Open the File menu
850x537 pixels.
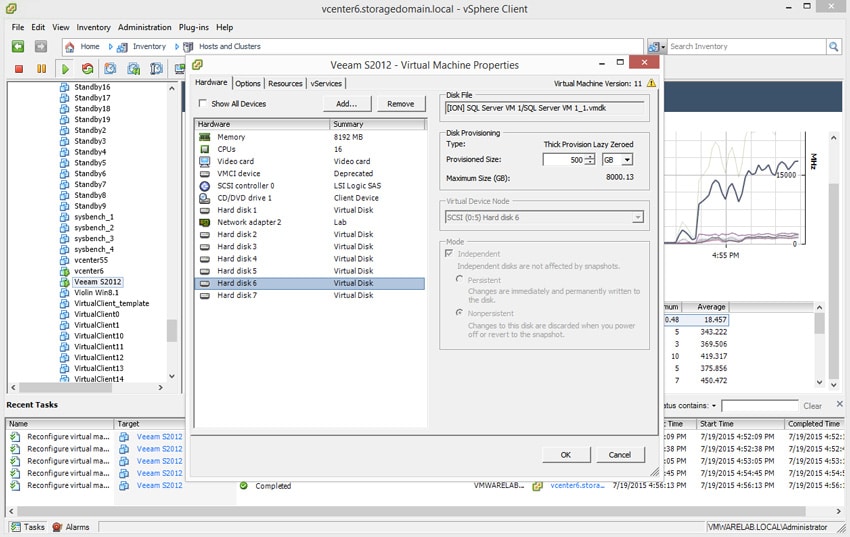18,27
